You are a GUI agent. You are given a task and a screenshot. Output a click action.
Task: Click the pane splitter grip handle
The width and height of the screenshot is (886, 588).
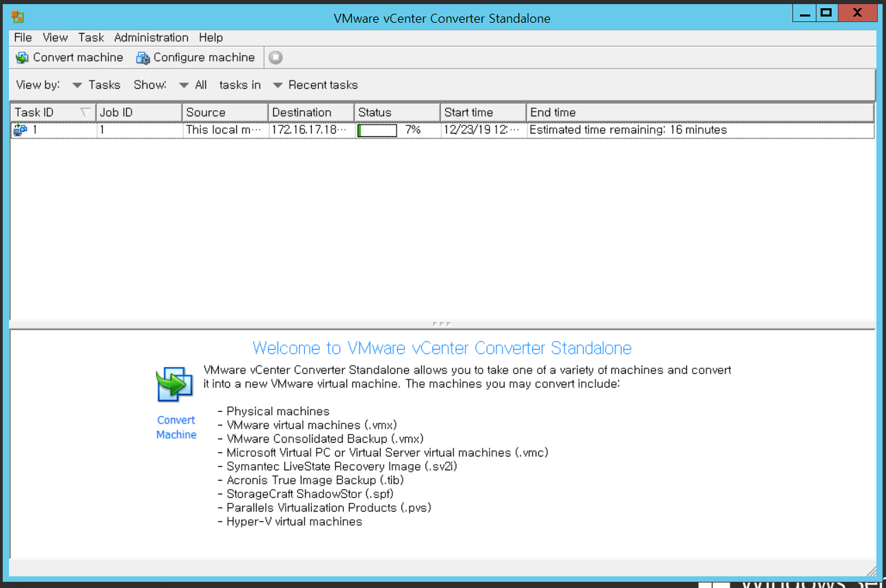point(441,324)
